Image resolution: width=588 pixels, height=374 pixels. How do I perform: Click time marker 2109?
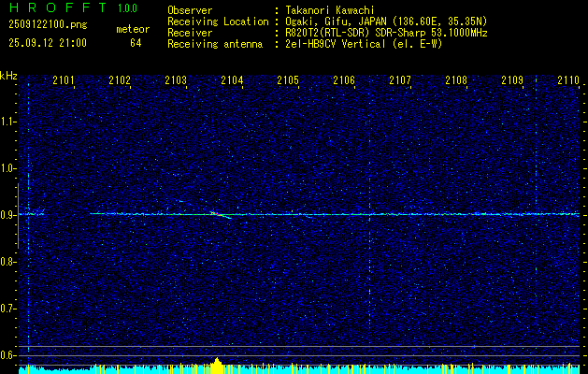(x=512, y=80)
